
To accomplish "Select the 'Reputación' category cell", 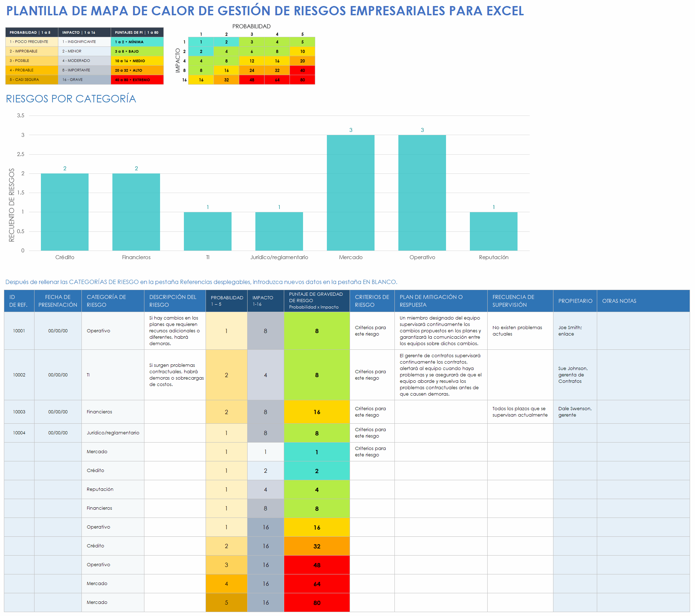I will pyautogui.click(x=113, y=489).
